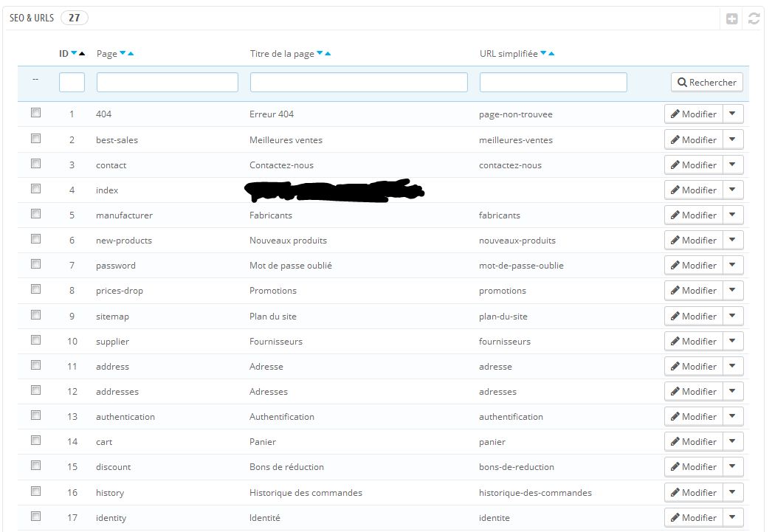Click the 27 record count badge
Image resolution: width=772 pixels, height=532 pixels.
pyautogui.click(x=75, y=18)
